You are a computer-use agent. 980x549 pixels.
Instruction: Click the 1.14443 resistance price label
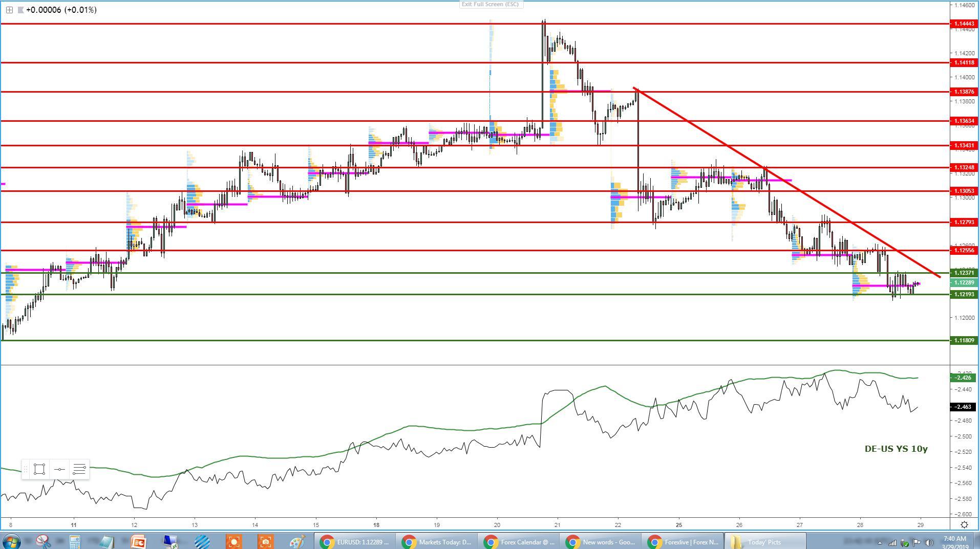click(x=964, y=24)
